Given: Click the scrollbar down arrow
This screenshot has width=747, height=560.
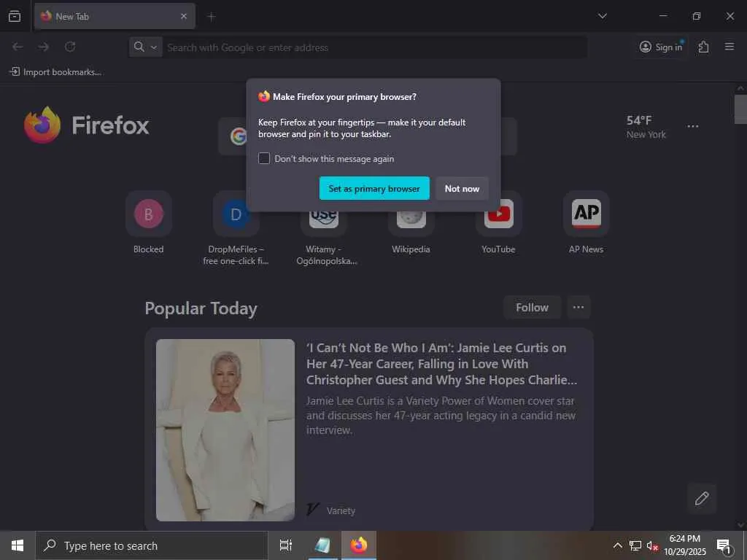Looking at the screenshot, I should click(740, 525).
